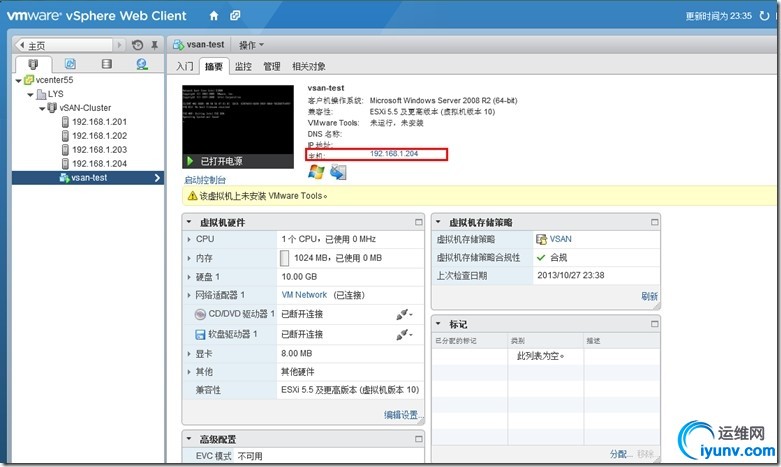Refresh the vSphere client view
The height and width of the screenshot is (467, 781).
pos(764,16)
